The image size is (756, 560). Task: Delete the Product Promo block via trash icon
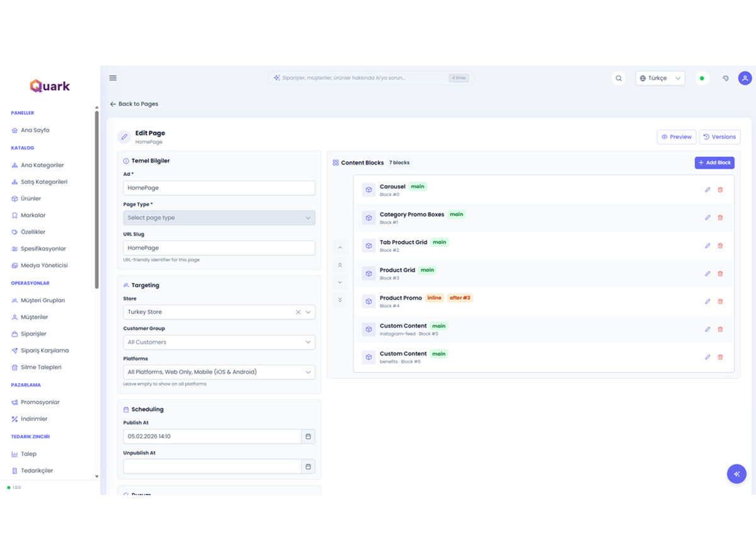720,301
